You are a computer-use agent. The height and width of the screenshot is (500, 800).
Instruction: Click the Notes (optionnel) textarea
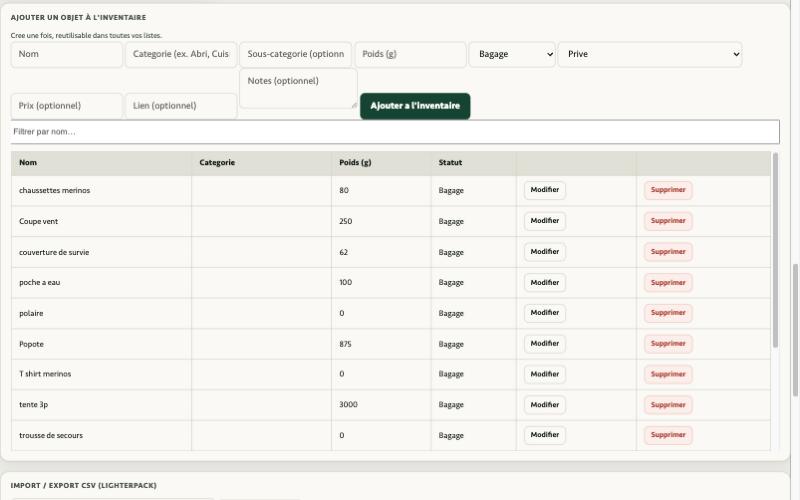tap(298, 88)
